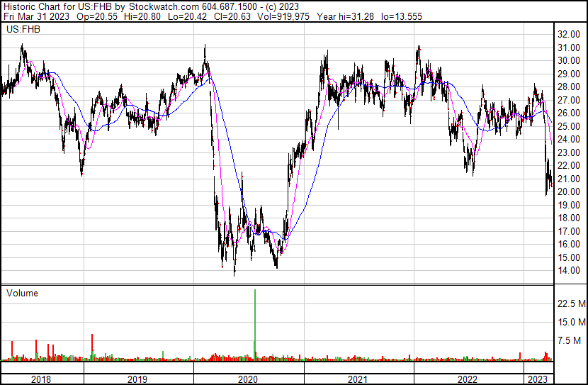
Task: Click the 25.00 price axis label
Action: (568, 126)
